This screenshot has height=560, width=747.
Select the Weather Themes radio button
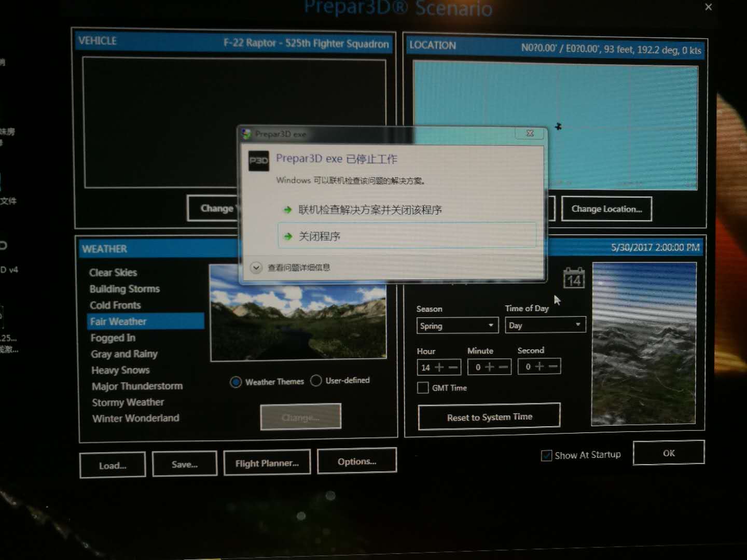[236, 382]
